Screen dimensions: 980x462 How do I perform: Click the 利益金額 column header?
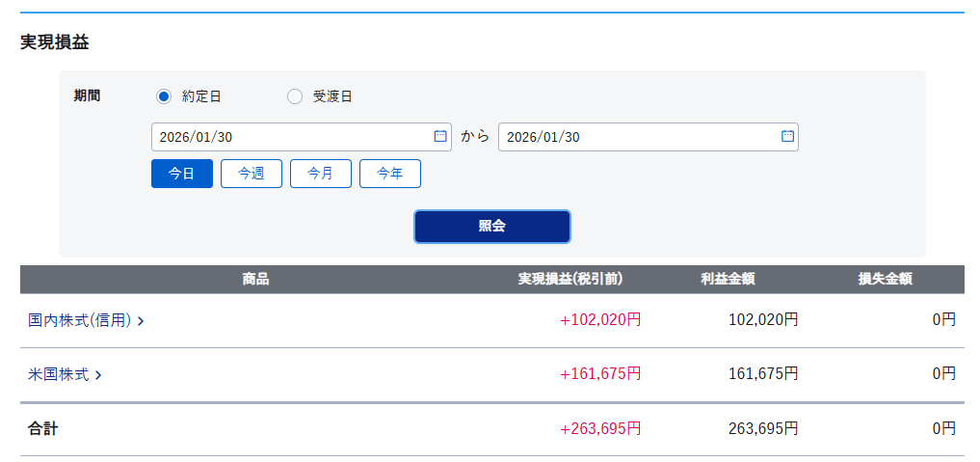click(x=728, y=280)
